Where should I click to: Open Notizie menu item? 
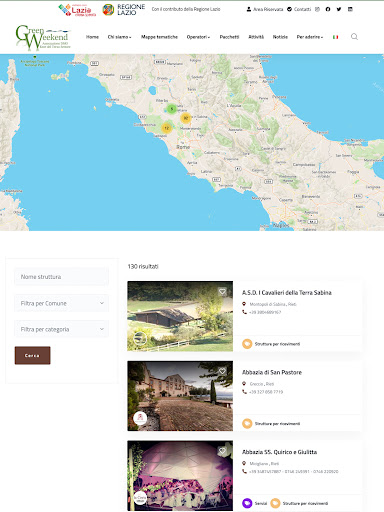click(x=280, y=37)
